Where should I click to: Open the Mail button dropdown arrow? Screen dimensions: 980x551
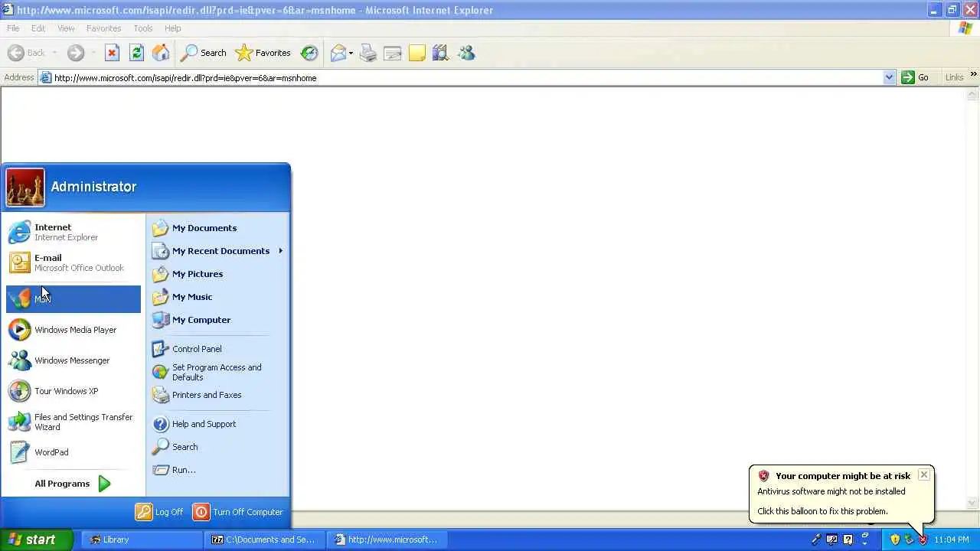point(351,53)
